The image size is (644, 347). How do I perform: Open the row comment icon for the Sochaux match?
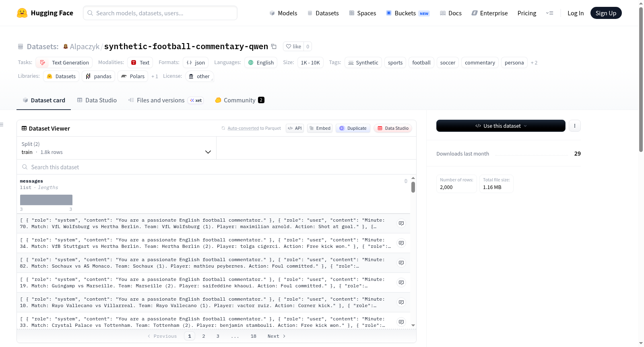[x=401, y=263]
